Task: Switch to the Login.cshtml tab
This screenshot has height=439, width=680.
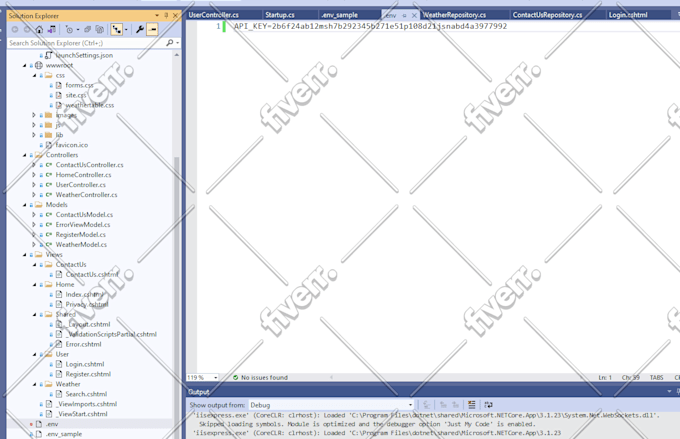Action: pos(628,15)
